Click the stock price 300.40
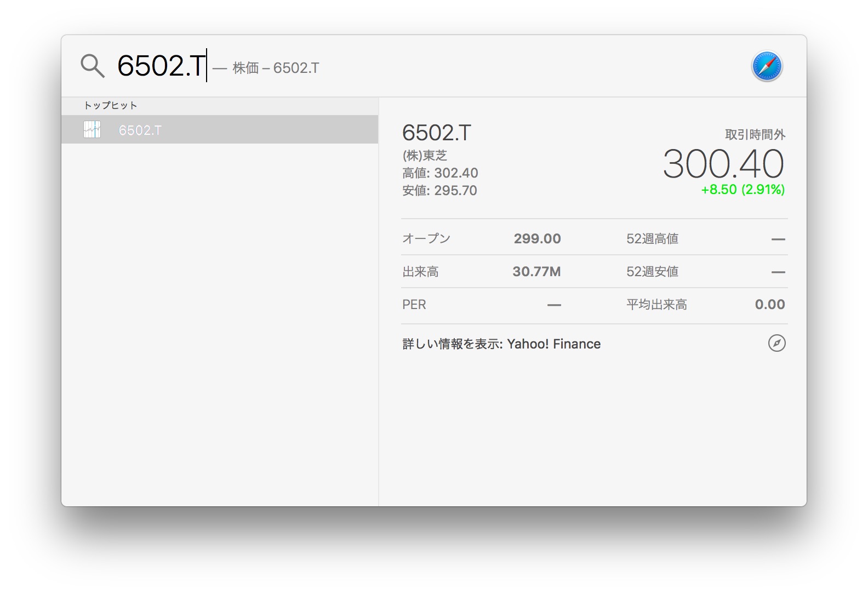This screenshot has width=868, height=594. [723, 164]
